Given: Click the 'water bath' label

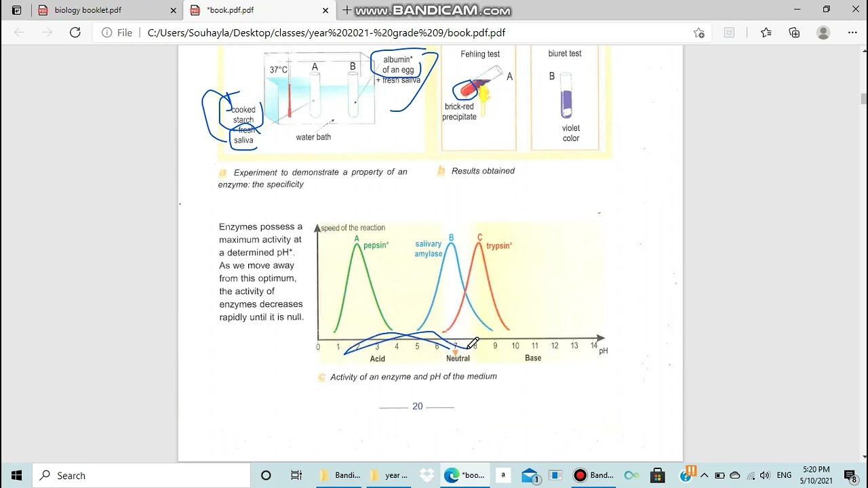Looking at the screenshot, I should click(x=313, y=137).
